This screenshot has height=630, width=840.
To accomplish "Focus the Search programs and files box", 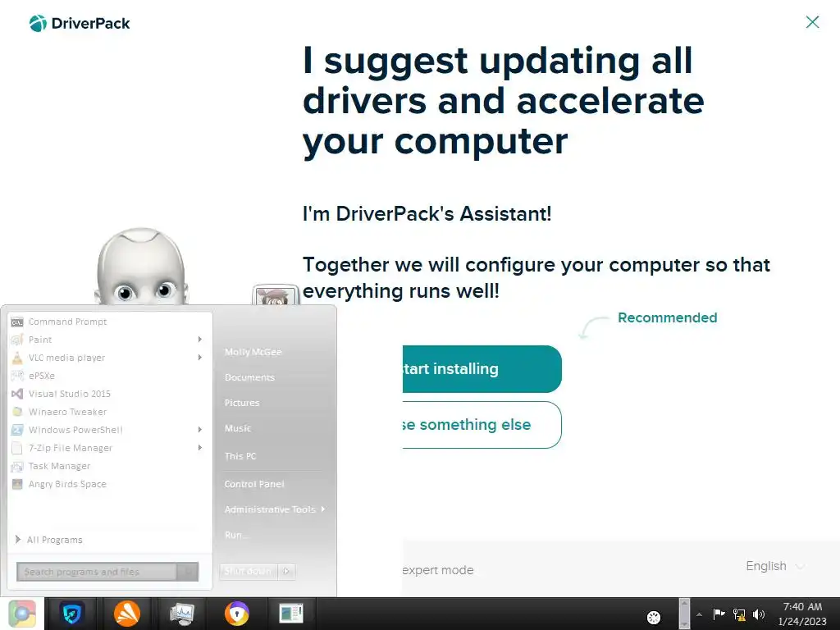I will click(x=97, y=572).
